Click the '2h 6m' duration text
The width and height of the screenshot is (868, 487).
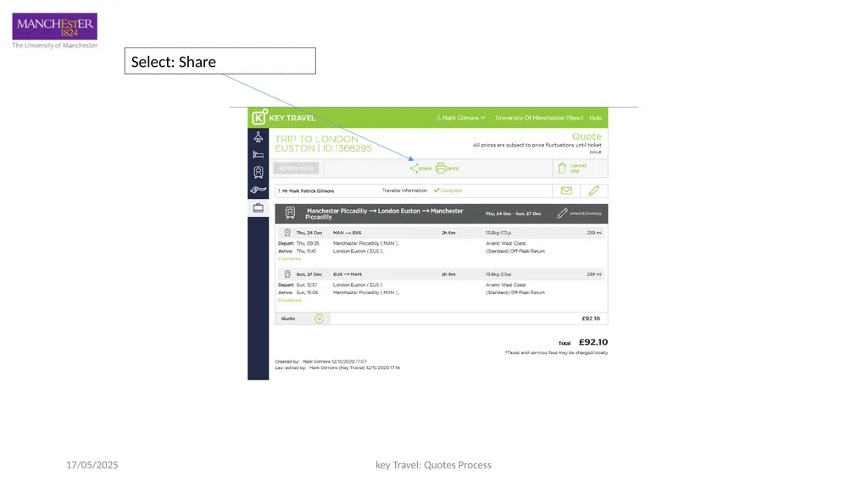pyautogui.click(x=448, y=233)
